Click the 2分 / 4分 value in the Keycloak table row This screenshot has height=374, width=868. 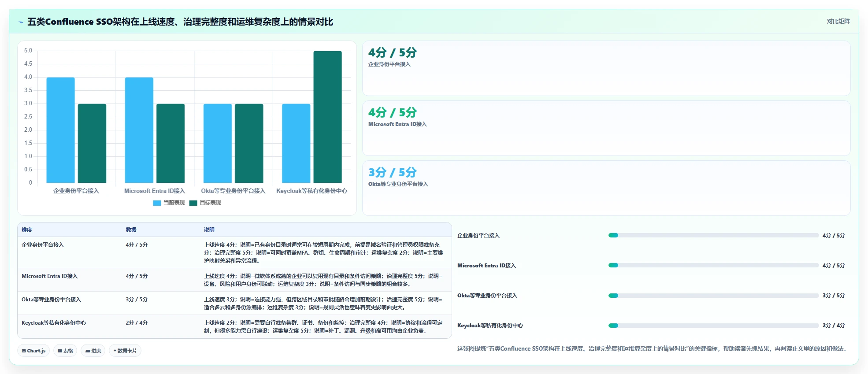(x=137, y=323)
